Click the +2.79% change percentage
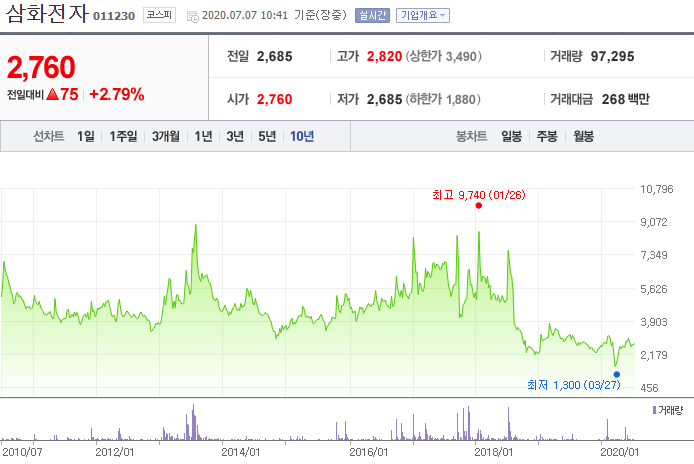The image size is (694, 464). pyautogui.click(x=116, y=94)
